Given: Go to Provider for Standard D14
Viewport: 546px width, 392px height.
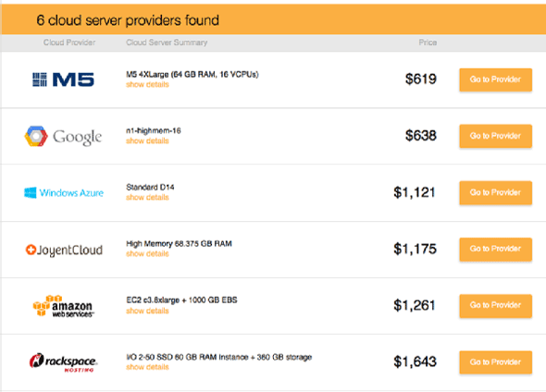Looking at the screenshot, I should click(495, 192).
